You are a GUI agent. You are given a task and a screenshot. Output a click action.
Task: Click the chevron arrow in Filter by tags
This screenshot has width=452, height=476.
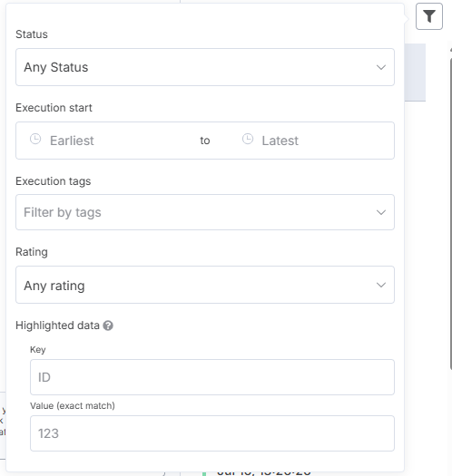tap(381, 212)
